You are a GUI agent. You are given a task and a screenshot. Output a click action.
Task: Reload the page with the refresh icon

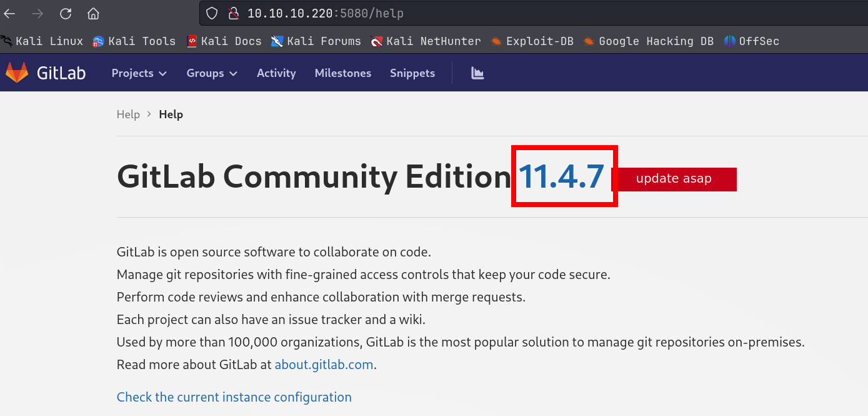(x=65, y=13)
